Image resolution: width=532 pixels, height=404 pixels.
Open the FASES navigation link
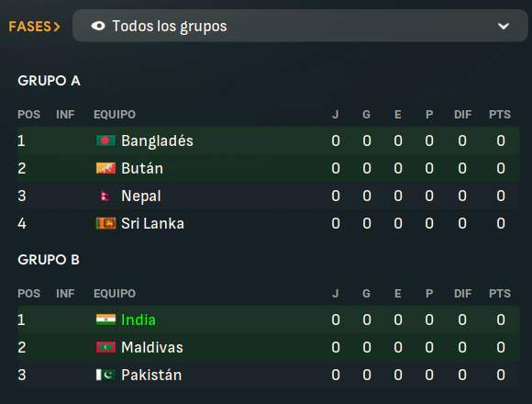click(34, 27)
